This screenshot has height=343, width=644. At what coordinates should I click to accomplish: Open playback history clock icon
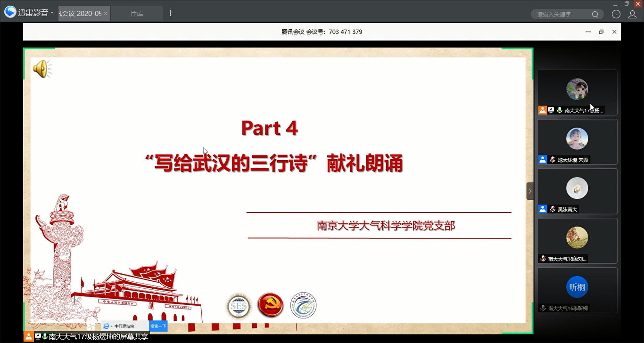click(616, 14)
